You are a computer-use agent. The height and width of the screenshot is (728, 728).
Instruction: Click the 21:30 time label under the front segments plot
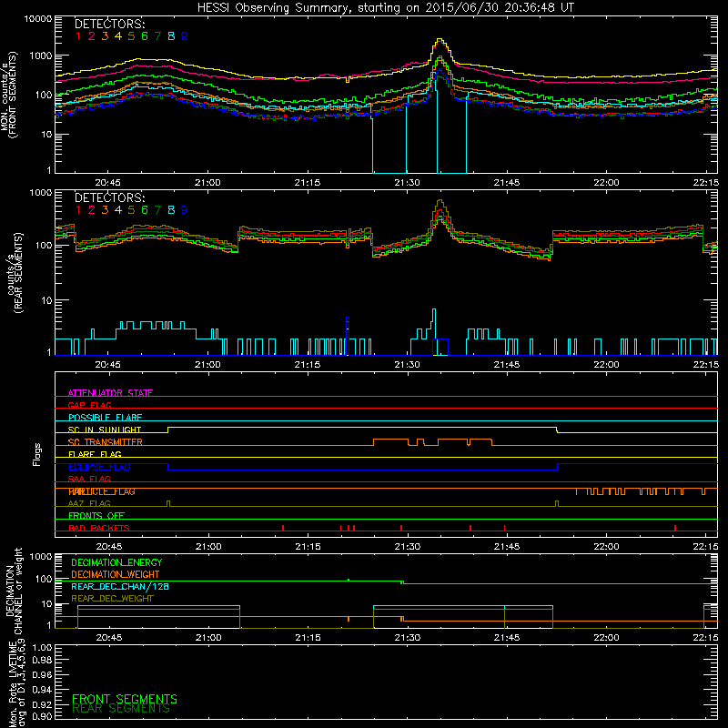[407, 183]
